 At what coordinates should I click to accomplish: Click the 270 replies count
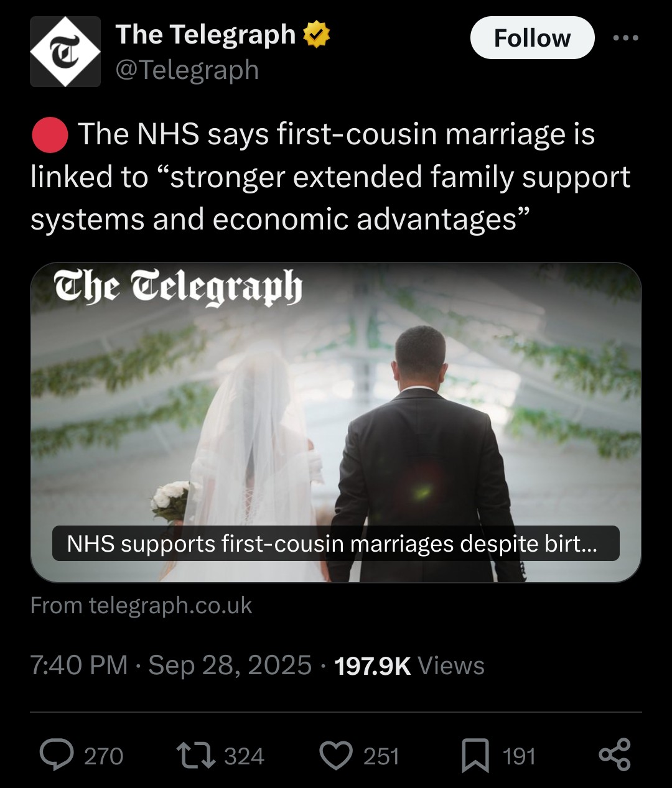103,756
